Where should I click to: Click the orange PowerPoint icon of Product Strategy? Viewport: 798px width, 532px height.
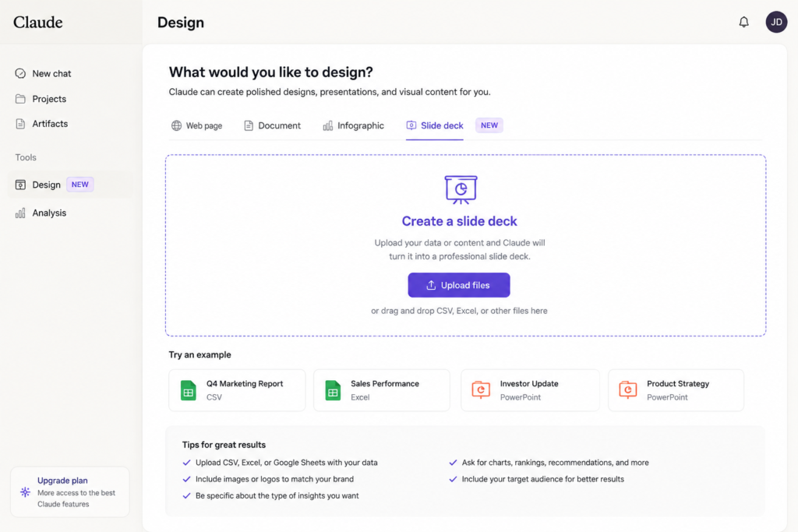[628, 389]
